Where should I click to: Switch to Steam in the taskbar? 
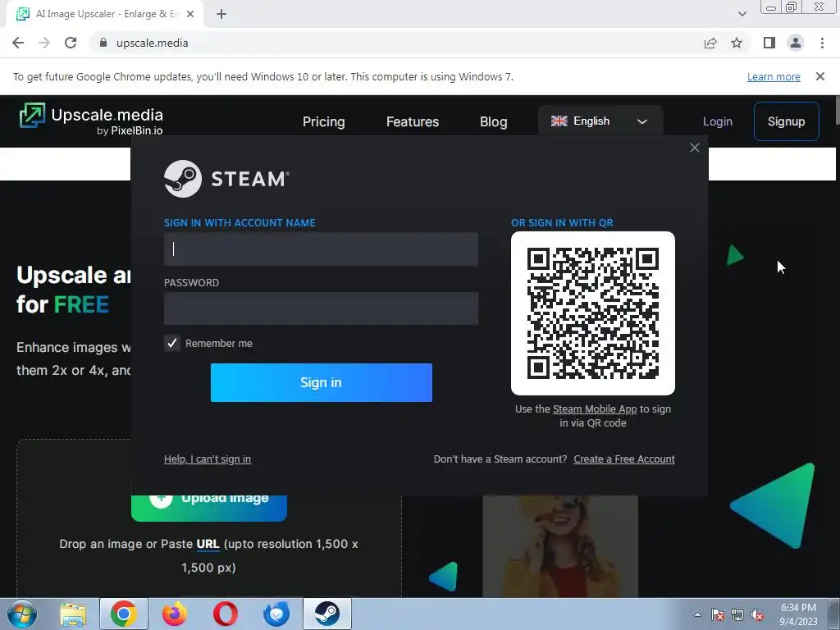[327, 614]
